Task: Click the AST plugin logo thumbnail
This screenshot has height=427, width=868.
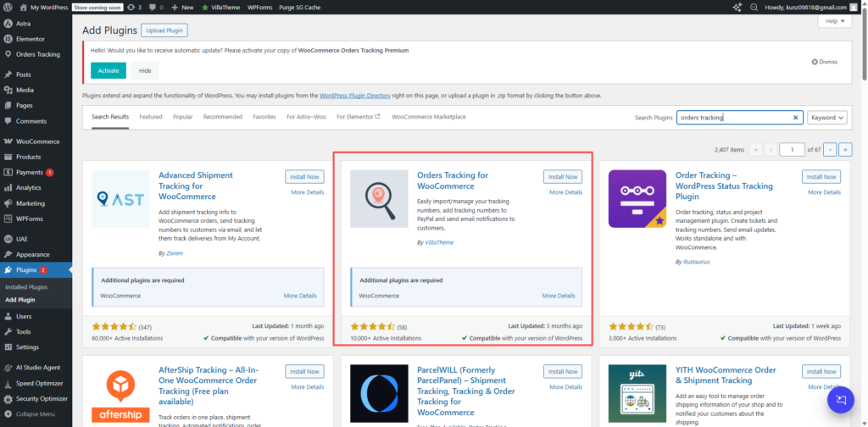Action: point(120,198)
